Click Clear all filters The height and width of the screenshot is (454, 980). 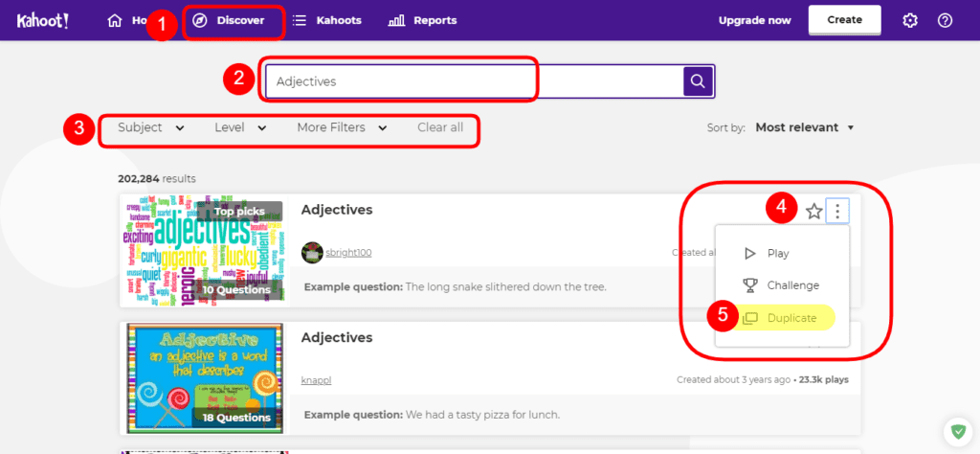[440, 127]
